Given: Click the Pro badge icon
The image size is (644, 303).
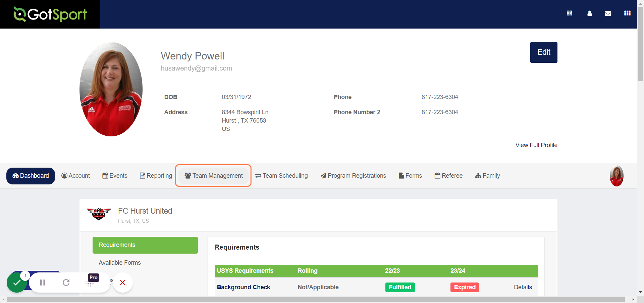Looking at the screenshot, I should tap(94, 277).
